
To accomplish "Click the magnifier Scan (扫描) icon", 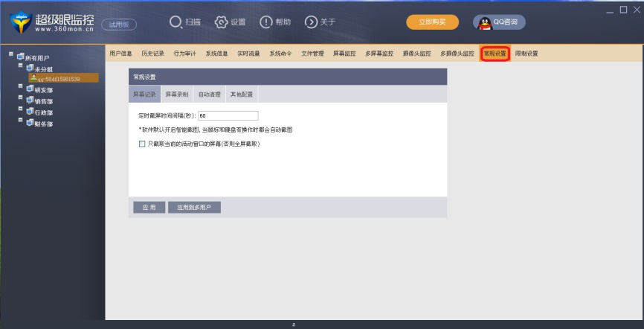I will click(176, 22).
